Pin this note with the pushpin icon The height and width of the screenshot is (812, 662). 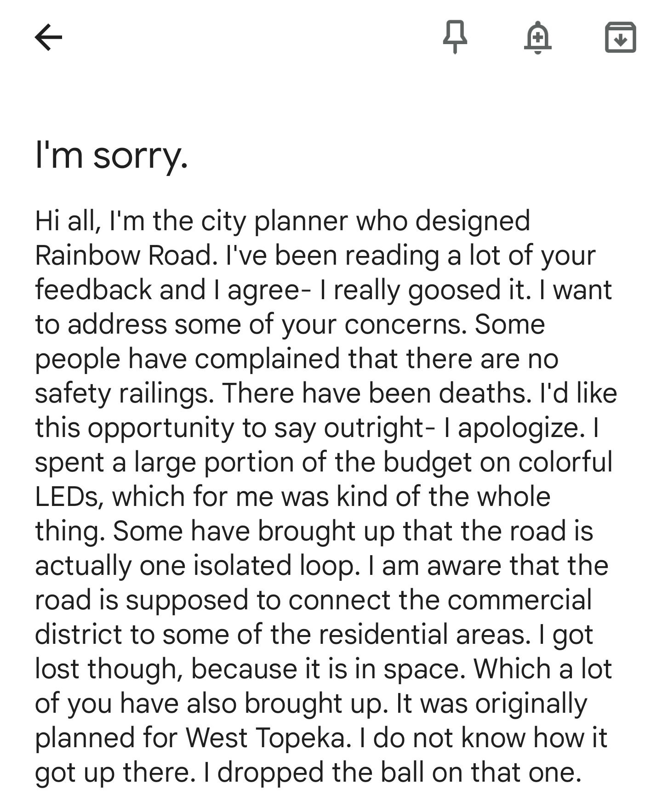(x=455, y=37)
